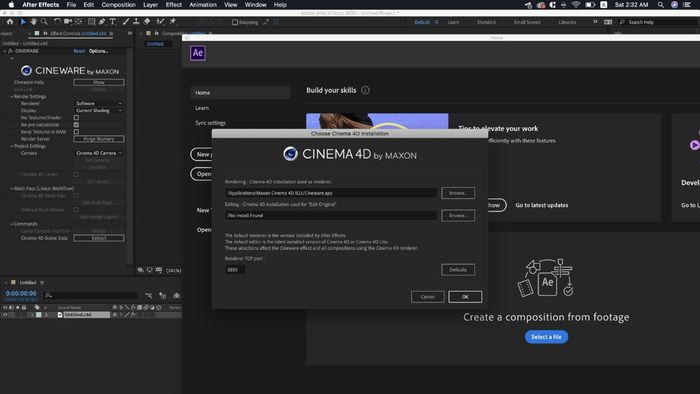Viewport: 700px width, 394px height.
Task: Click the info icon beside Build your skills
Action: click(x=365, y=90)
